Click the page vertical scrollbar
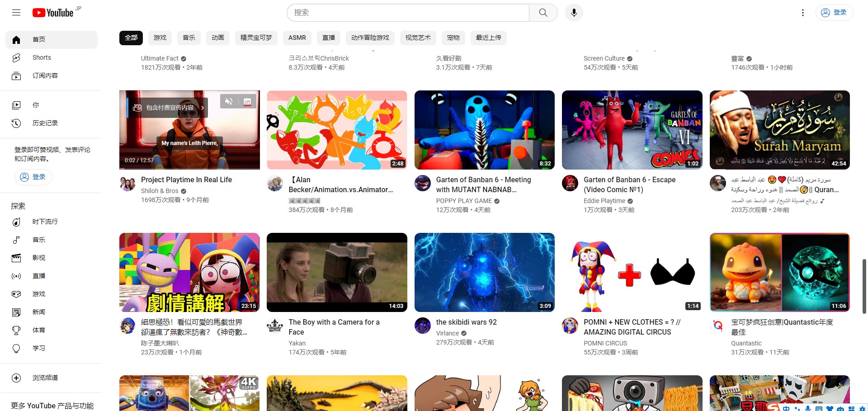 (864, 286)
